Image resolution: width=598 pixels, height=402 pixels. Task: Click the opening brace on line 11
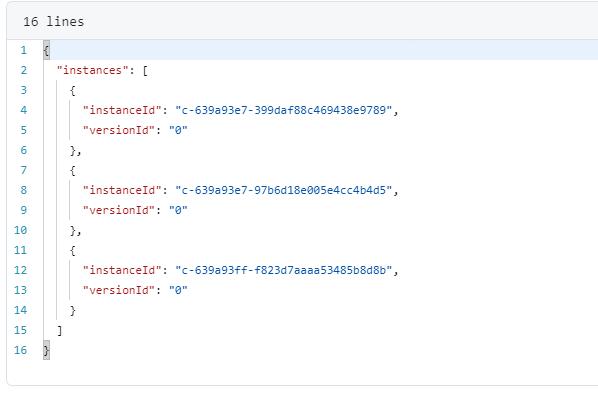[72, 250]
